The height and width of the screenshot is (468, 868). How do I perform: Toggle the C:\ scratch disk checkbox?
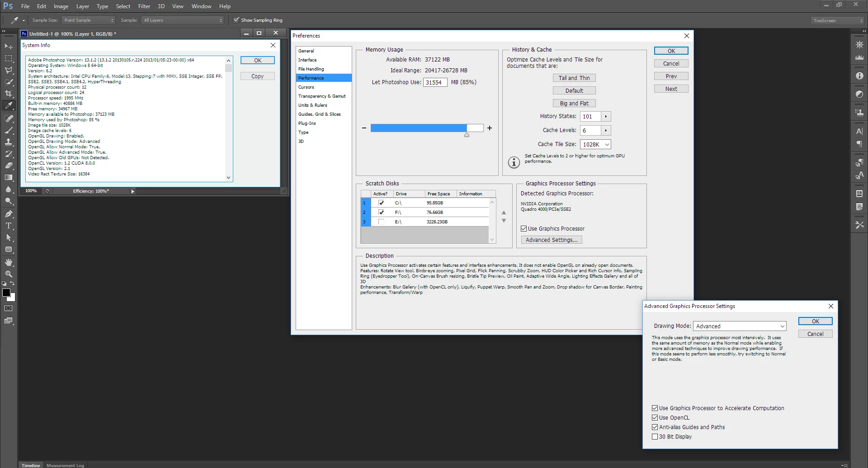click(381, 203)
